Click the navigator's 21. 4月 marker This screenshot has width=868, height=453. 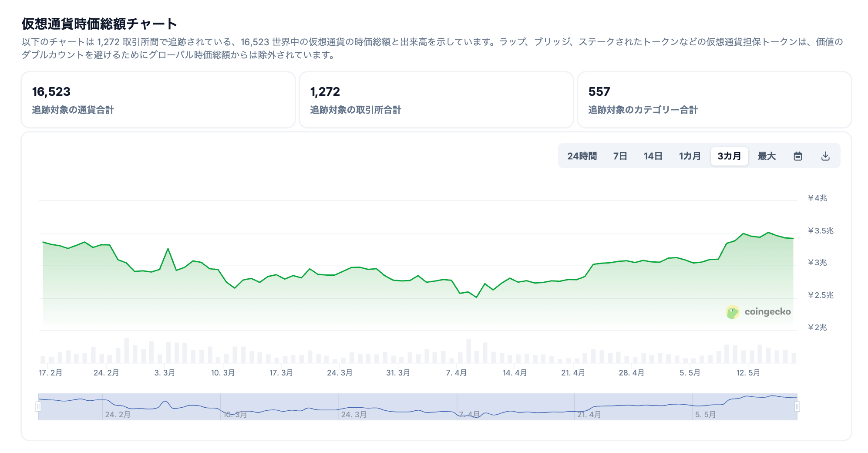click(589, 415)
